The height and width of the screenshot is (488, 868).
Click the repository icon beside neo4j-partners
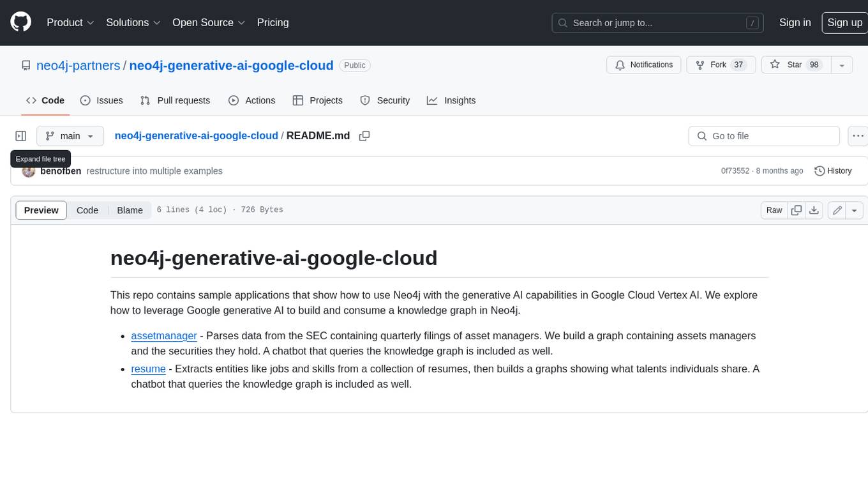point(26,65)
